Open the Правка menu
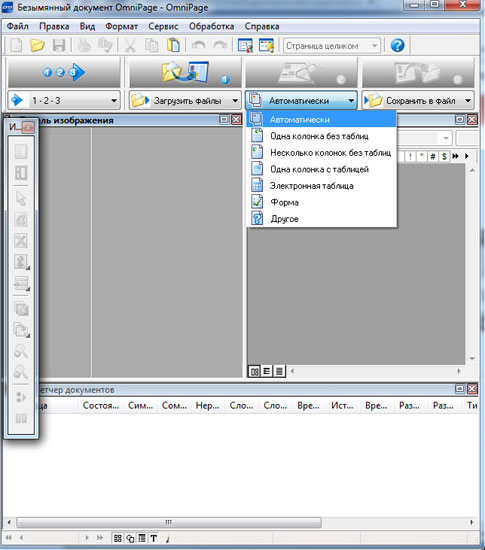Viewport: 485px width, 550px height. 54,26
